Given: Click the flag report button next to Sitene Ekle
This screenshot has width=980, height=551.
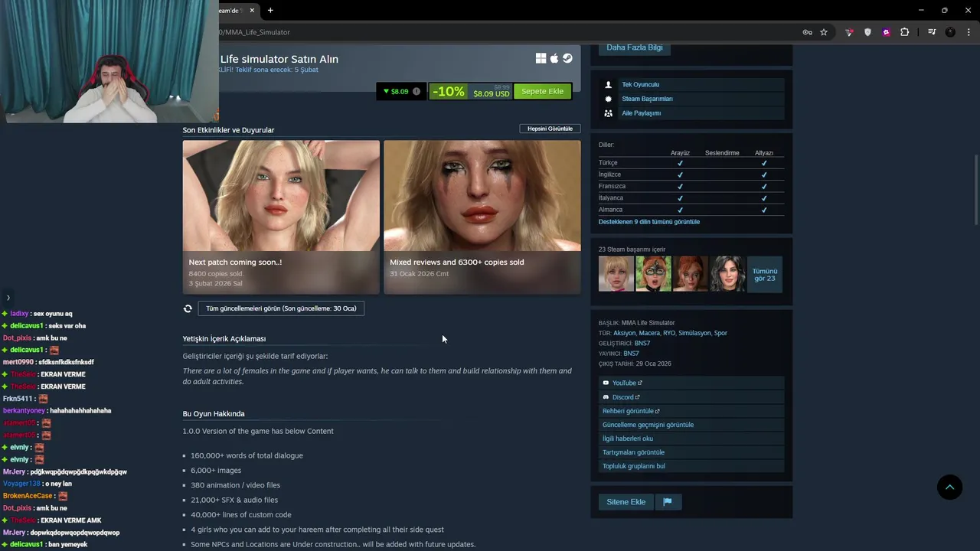Looking at the screenshot, I should point(668,502).
